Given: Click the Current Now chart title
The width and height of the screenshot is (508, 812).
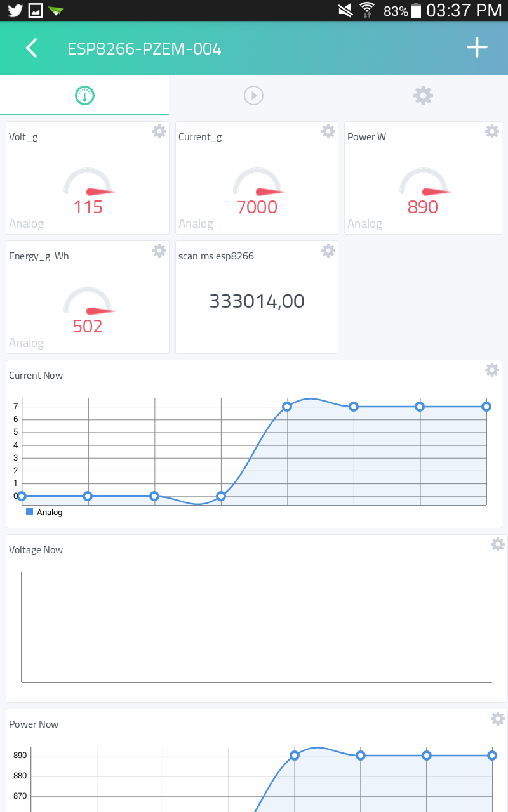Looking at the screenshot, I should [36, 376].
